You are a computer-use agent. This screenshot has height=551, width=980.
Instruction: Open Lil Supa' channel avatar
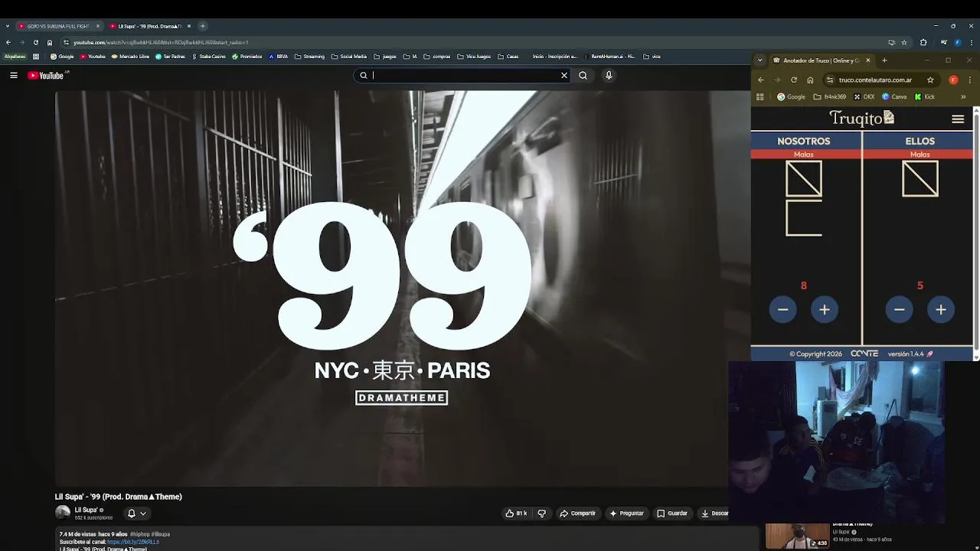63,513
